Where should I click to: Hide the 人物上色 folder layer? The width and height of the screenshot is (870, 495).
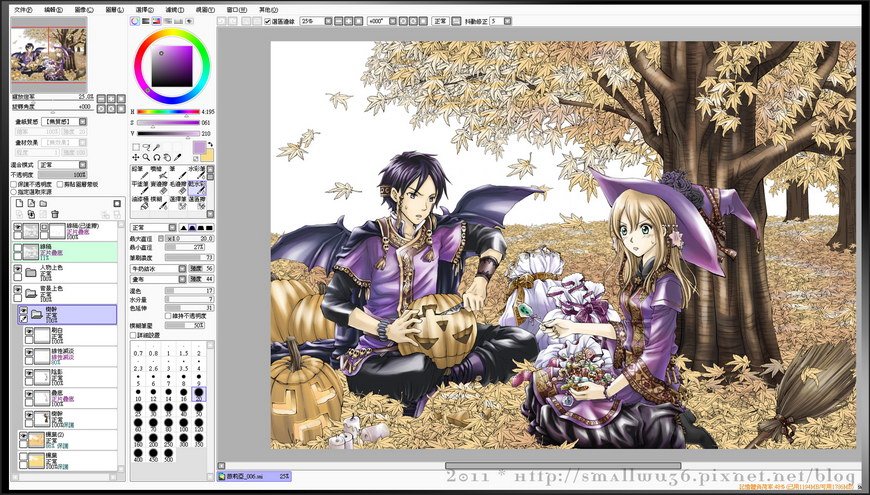[18, 269]
